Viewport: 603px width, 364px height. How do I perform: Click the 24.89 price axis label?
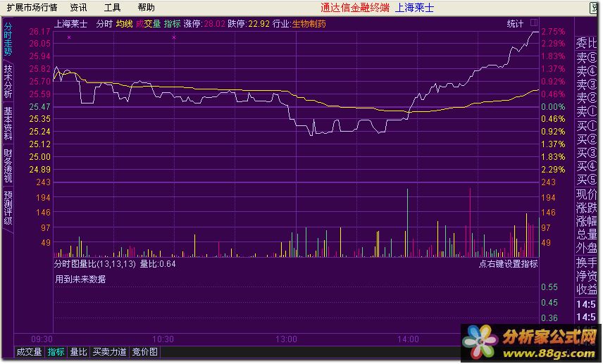pos(39,170)
